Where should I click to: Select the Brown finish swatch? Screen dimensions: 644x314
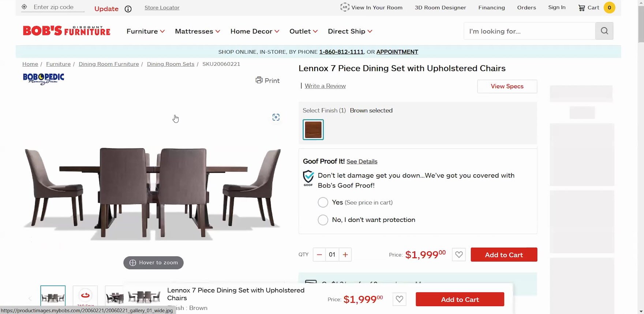(313, 130)
